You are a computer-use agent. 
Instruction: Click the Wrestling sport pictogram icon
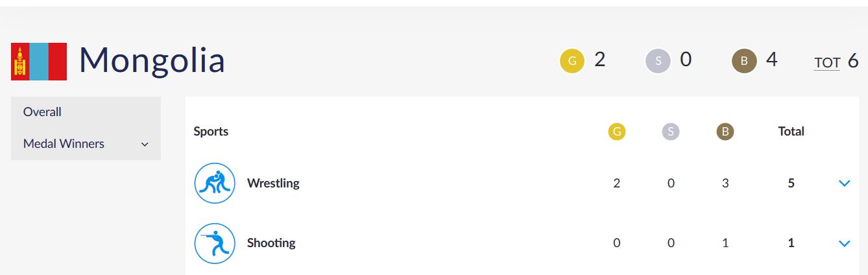click(215, 183)
